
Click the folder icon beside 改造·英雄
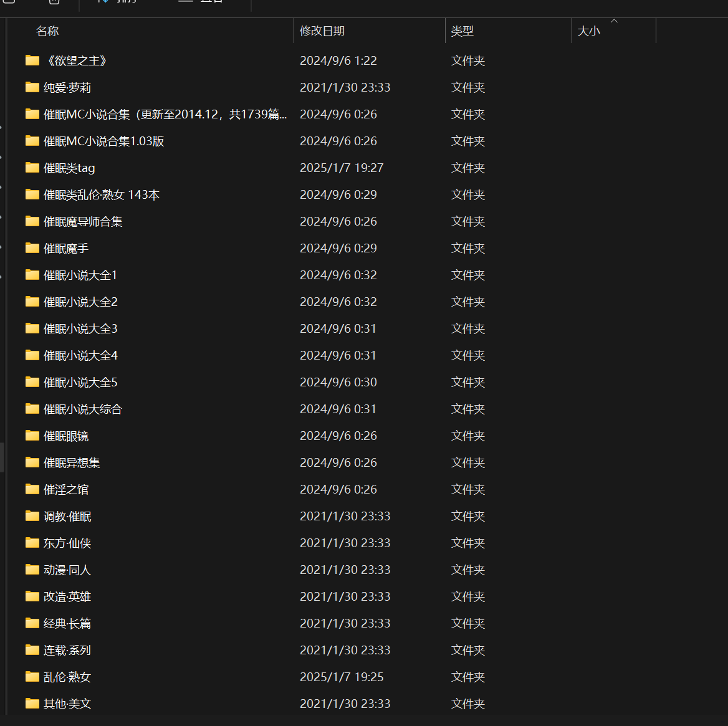pos(32,596)
